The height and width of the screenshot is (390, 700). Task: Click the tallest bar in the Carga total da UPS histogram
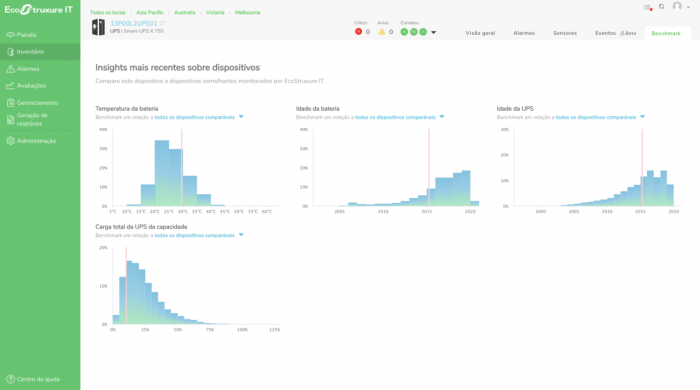[129, 292]
